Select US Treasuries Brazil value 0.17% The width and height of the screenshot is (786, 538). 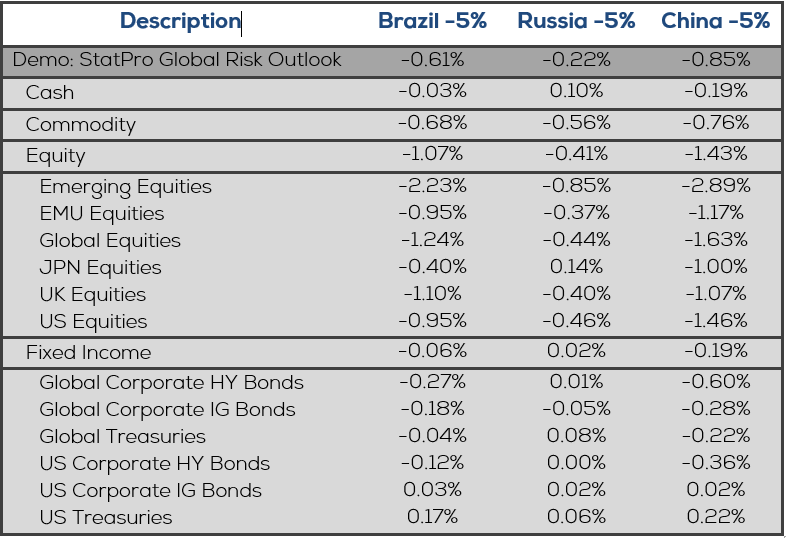coord(432,518)
